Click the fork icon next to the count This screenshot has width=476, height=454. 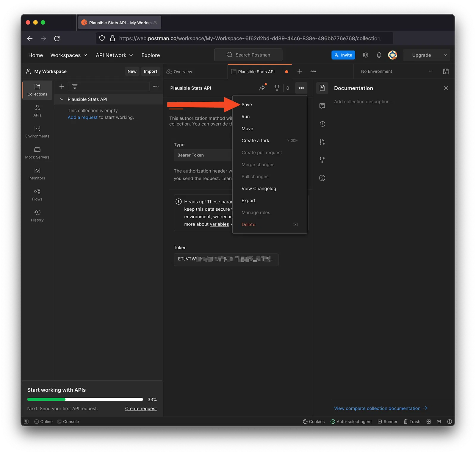pos(277,88)
